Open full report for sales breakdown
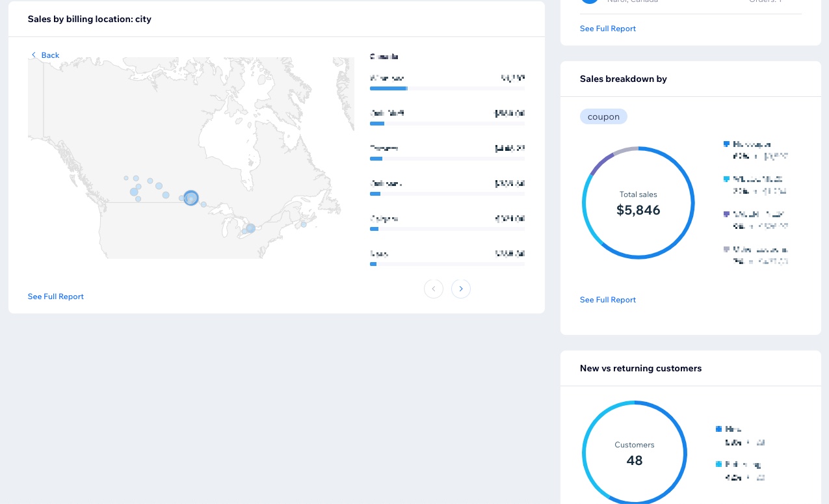 point(607,300)
